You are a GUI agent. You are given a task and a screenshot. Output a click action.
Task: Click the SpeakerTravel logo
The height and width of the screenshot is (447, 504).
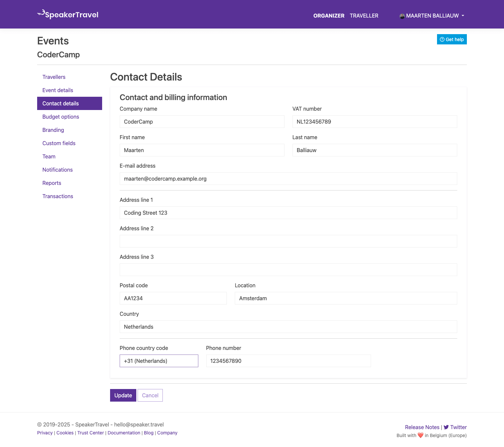pos(68,14)
